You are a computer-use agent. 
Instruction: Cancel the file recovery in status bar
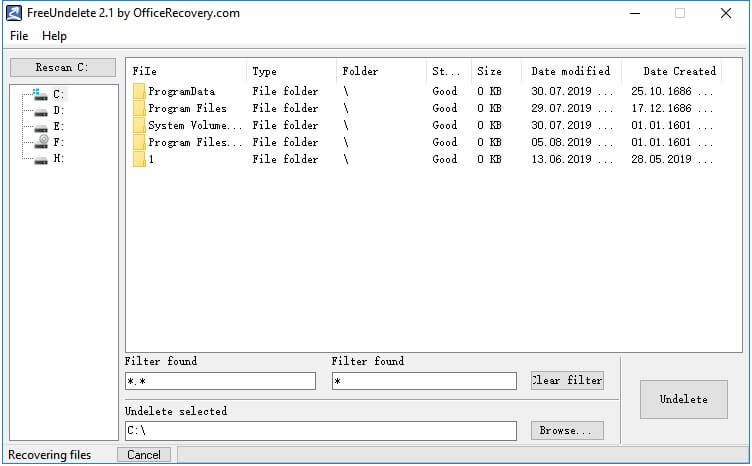coord(144,455)
